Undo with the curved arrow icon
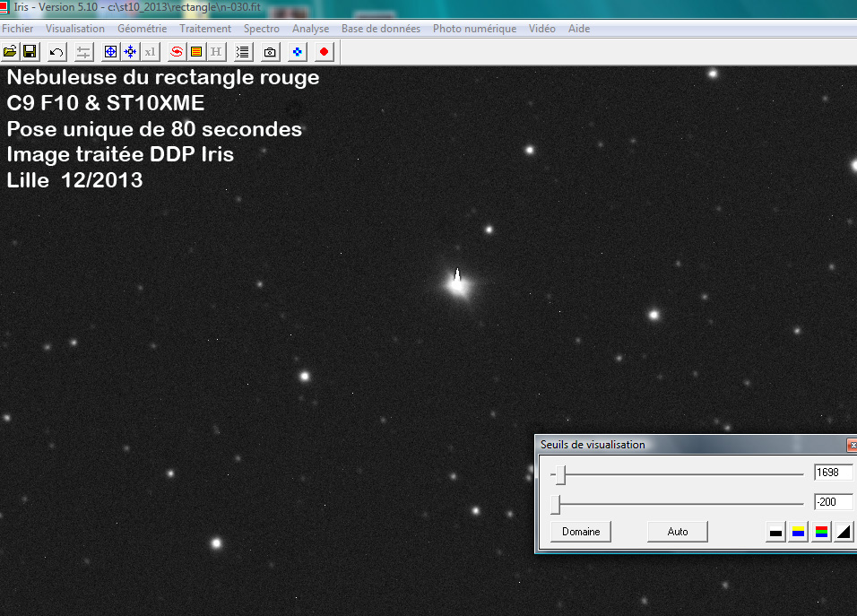 (x=56, y=52)
